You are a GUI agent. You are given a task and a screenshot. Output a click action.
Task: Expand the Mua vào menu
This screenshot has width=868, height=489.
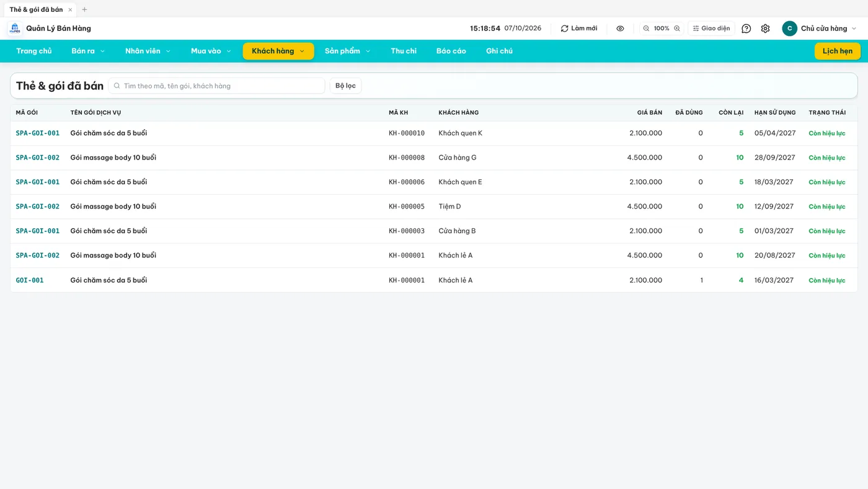[211, 51]
